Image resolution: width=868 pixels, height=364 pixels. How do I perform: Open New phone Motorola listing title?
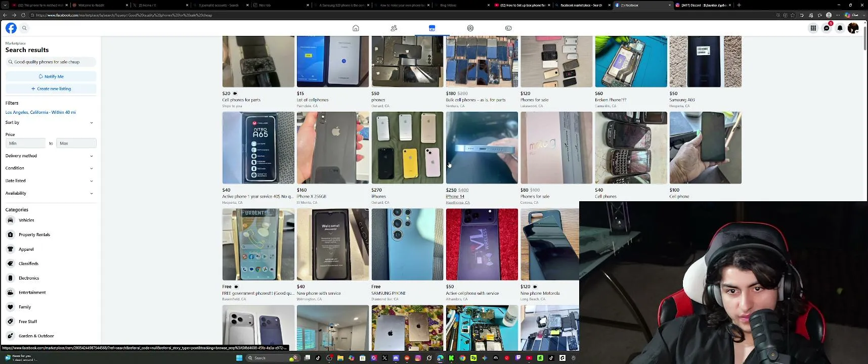(x=540, y=293)
